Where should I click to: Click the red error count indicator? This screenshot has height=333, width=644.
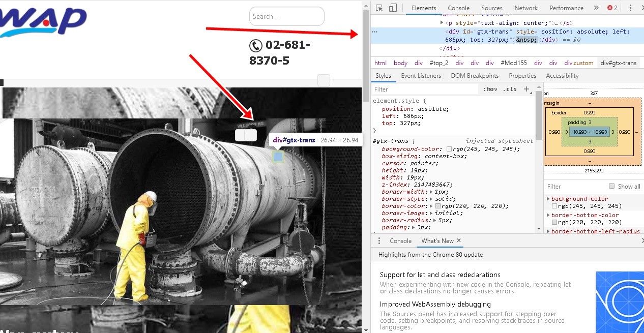click(612, 8)
